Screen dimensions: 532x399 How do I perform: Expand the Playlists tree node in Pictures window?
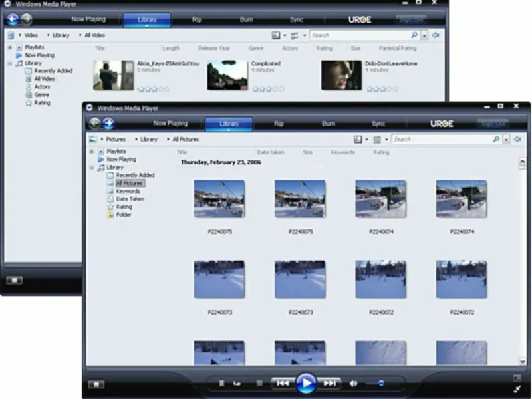(x=92, y=152)
